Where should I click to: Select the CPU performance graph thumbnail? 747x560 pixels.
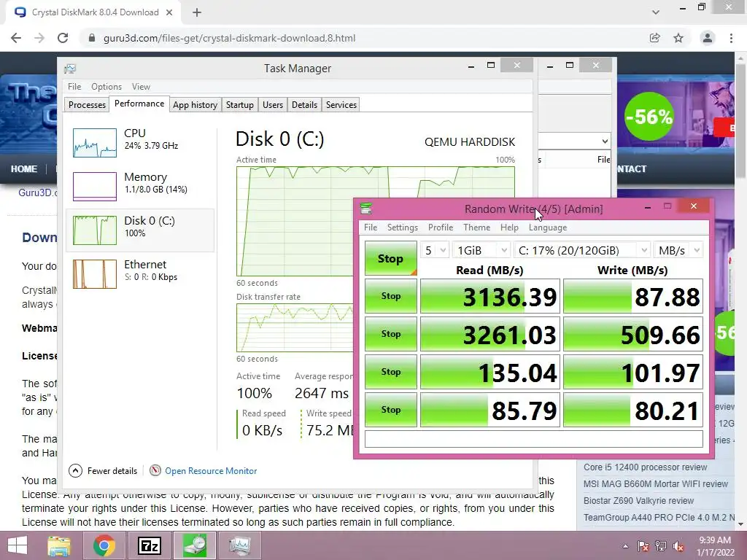coord(94,142)
